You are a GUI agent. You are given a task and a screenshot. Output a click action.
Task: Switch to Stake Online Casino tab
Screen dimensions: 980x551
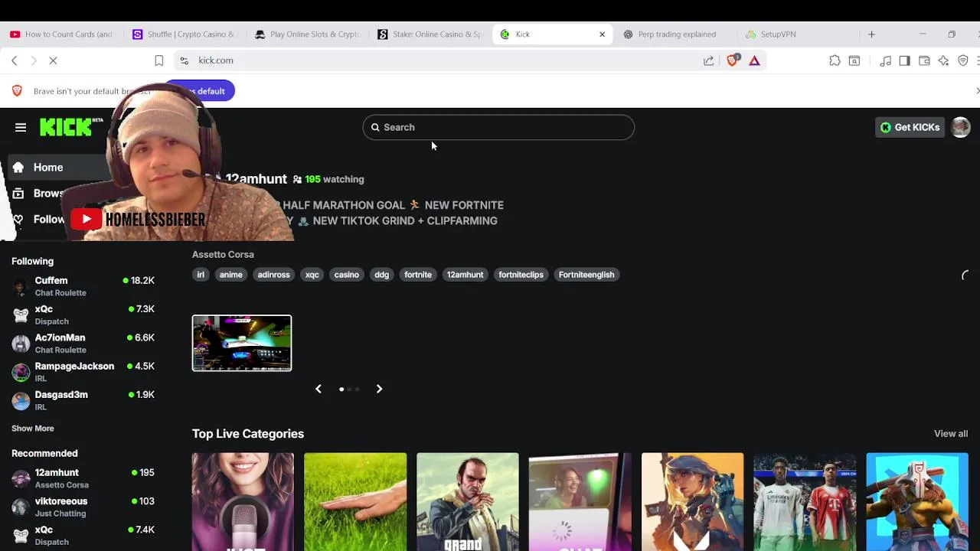coord(430,34)
